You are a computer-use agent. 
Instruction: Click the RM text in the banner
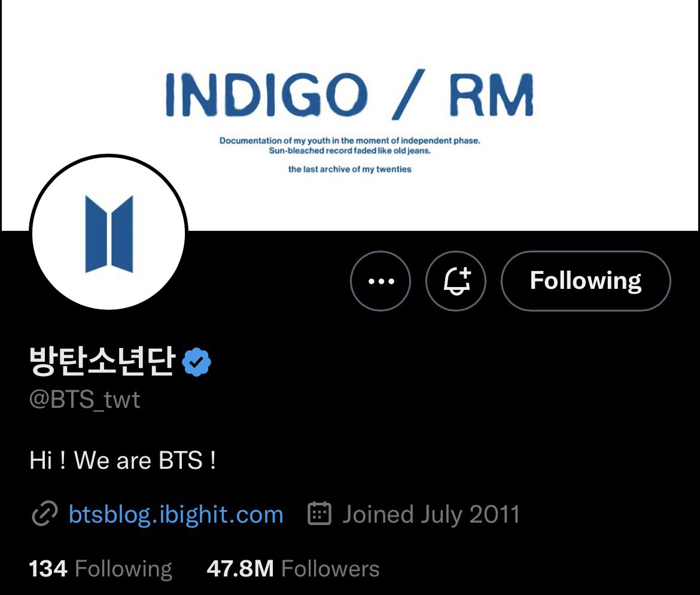491,94
